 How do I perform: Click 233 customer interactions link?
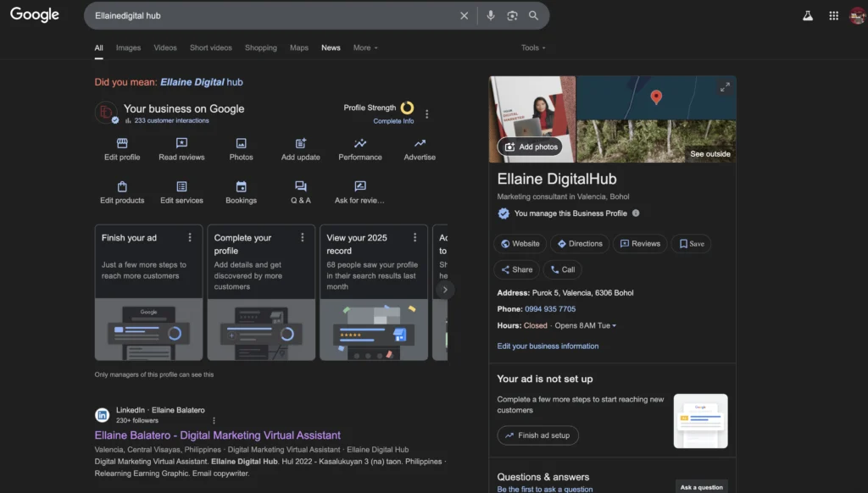click(171, 120)
